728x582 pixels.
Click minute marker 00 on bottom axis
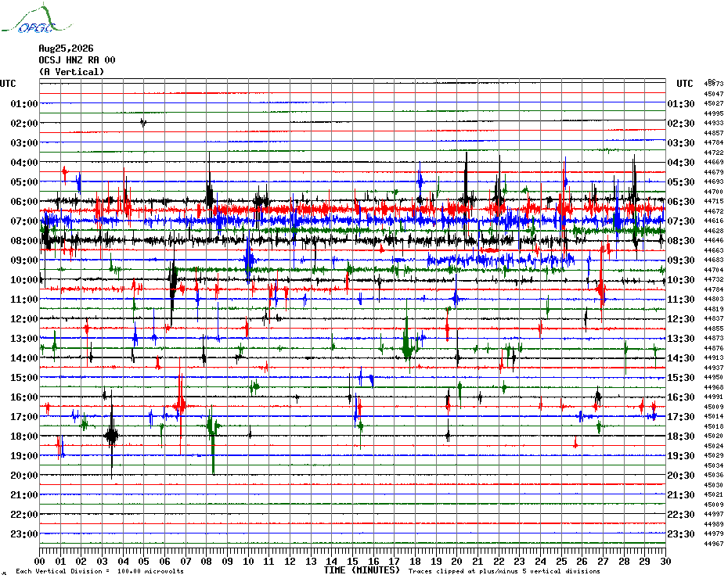(40, 561)
